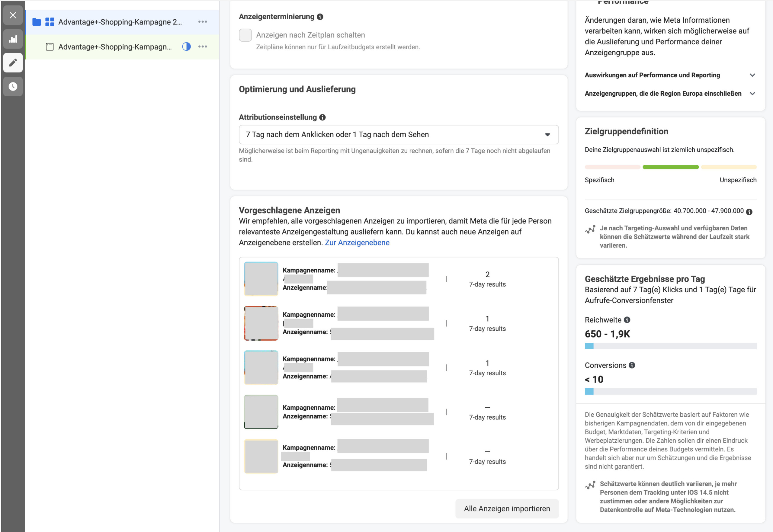Click info icon beside Geschätzte Zielgruppengröße
This screenshot has width=773, height=532.
coord(749,212)
